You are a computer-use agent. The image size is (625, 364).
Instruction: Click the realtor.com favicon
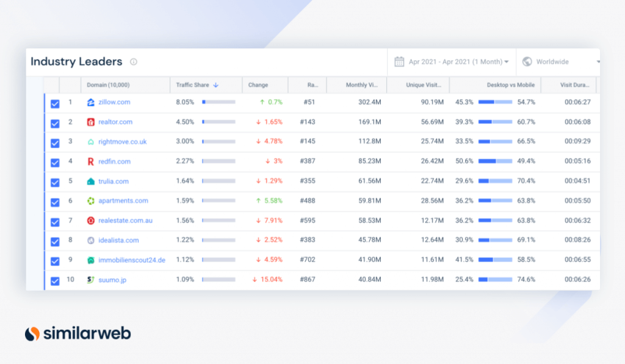(91, 122)
